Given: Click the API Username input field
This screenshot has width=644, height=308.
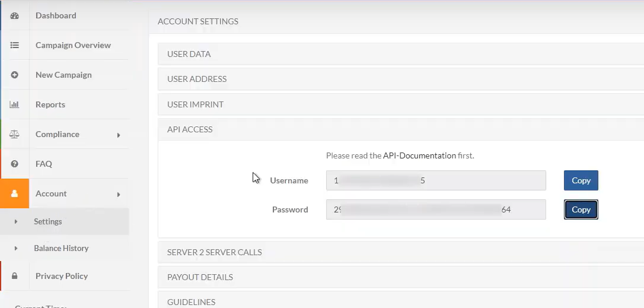Looking at the screenshot, I should [x=436, y=180].
